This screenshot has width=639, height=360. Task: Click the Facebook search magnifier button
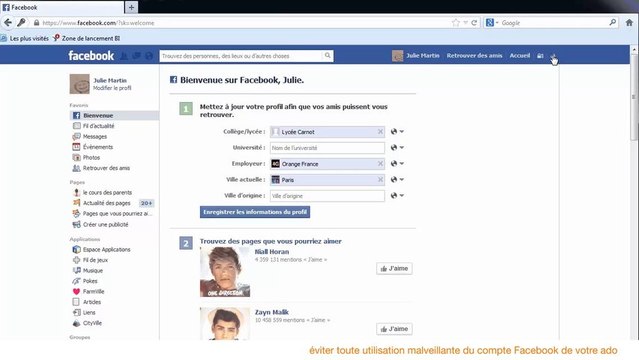click(327, 56)
